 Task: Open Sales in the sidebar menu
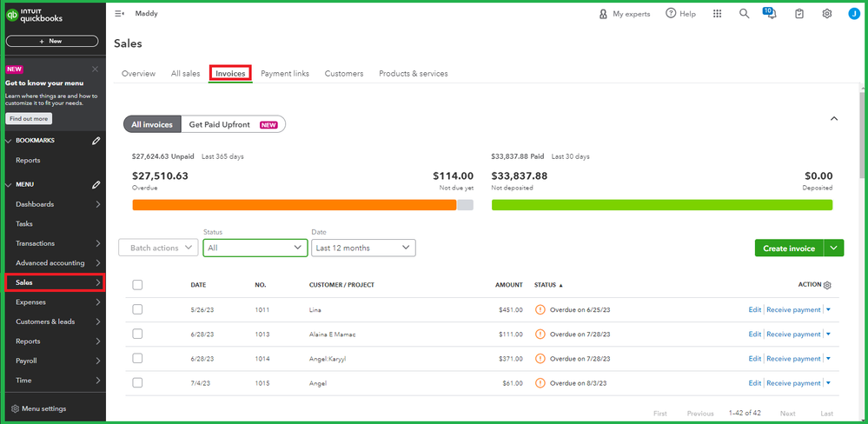tap(54, 282)
